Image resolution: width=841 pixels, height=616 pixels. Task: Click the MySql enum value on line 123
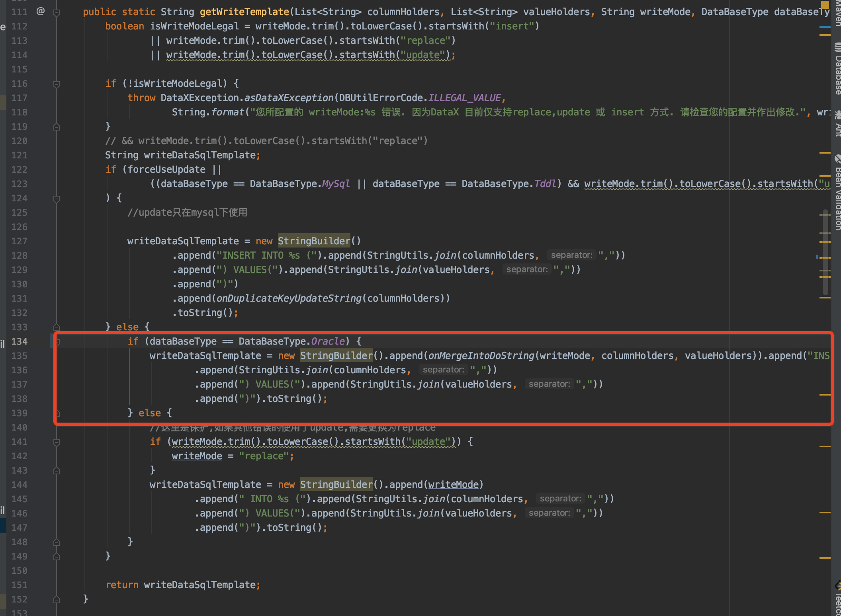pos(336,184)
